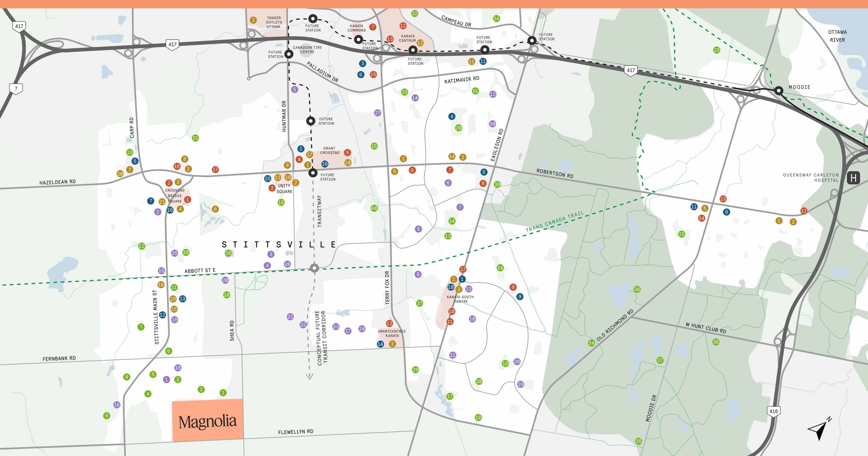Select blue marker 4 south of Katimavik Rd
Image resolution: width=868 pixels, height=456 pixels.
tap(452, 116)
